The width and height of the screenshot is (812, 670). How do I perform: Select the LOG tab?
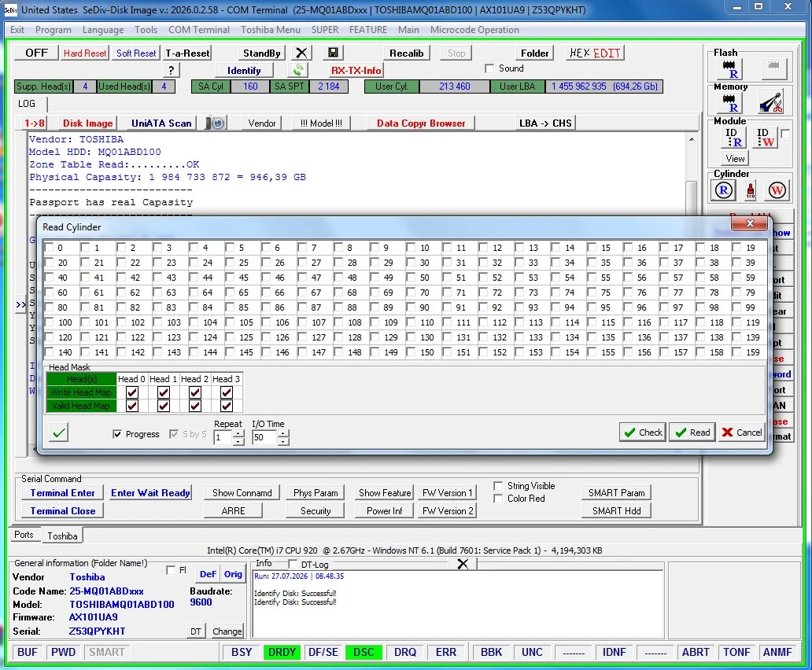[27, 104]
